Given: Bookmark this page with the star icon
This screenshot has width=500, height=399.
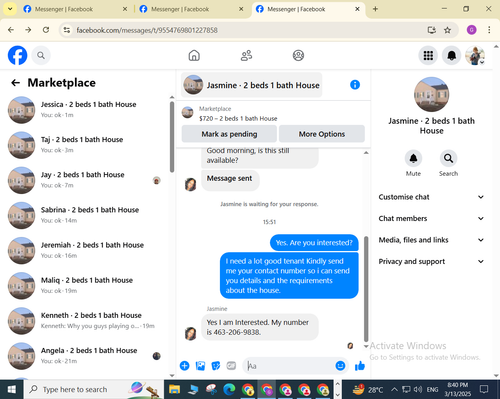Looking at the screenshot, I should [x=447, y=30].
